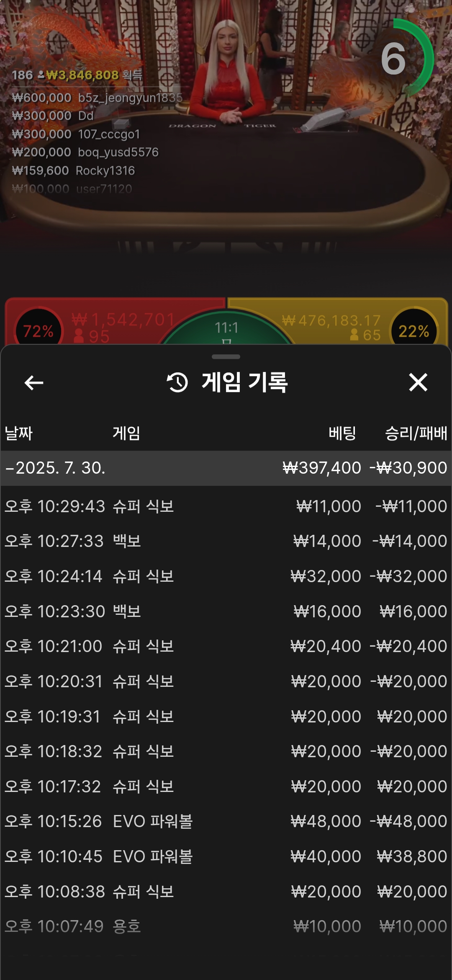Go back with the left arrow icon

click(x=34, y=382)
